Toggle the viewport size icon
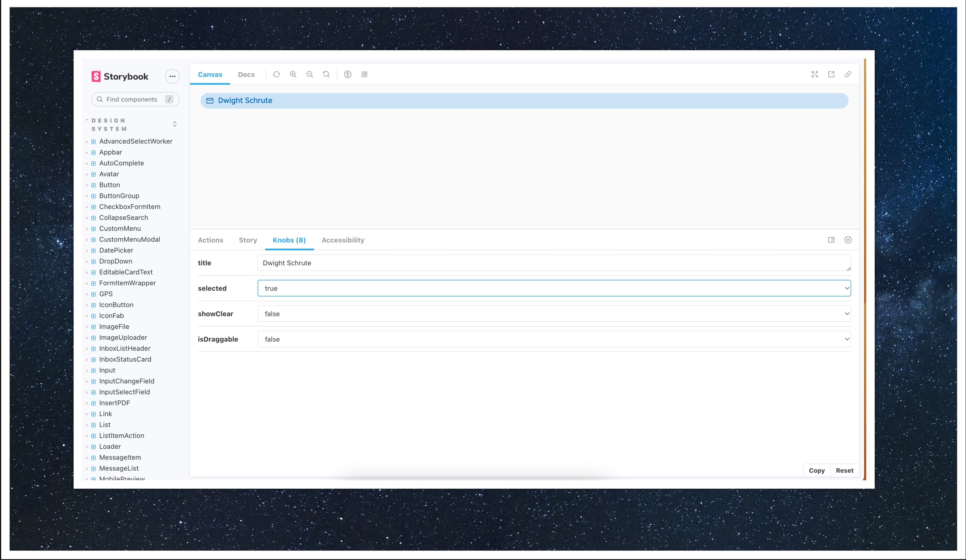The width and height of the screenshot is (966, 560). 364,74
